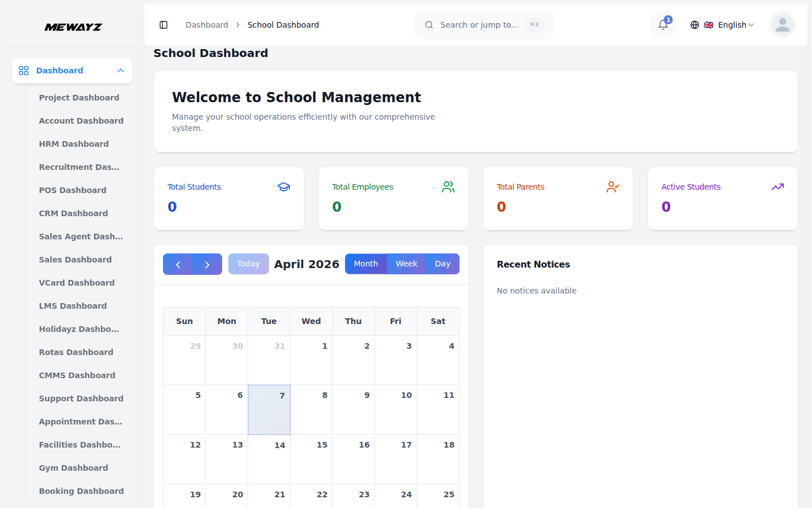Open the user profile avatar
Viewport: 812px width, 508px height.
782,25
